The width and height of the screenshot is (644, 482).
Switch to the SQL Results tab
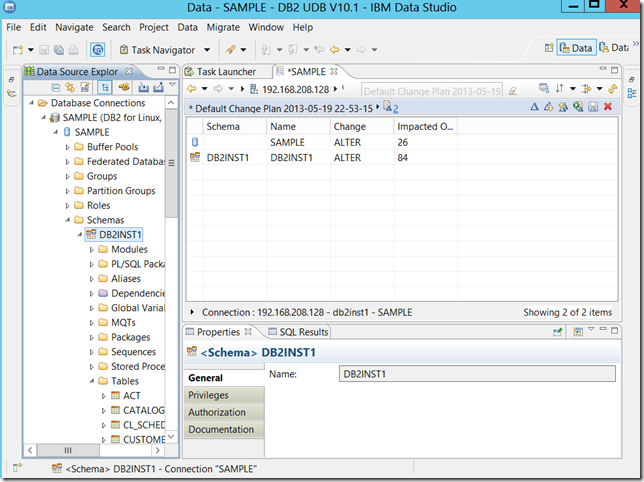point(297,332)
